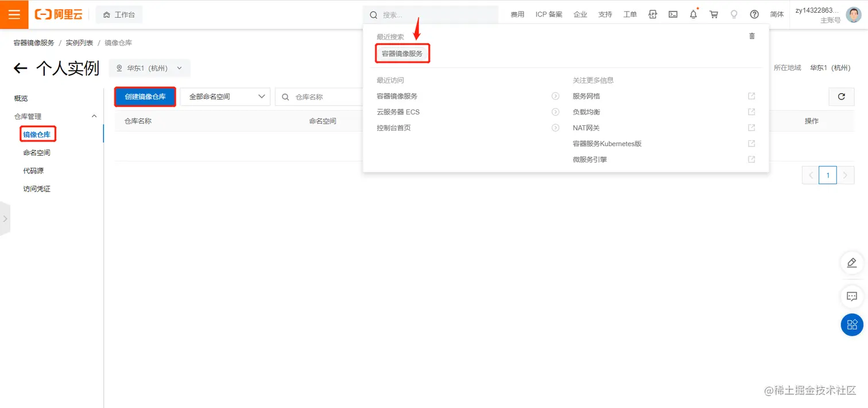Open the feedback edit floating icon
Screen dimensions: 868x408
click(852, 263)
